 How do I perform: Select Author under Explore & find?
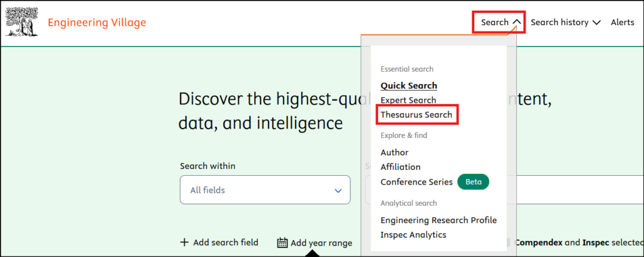(394, 152)
